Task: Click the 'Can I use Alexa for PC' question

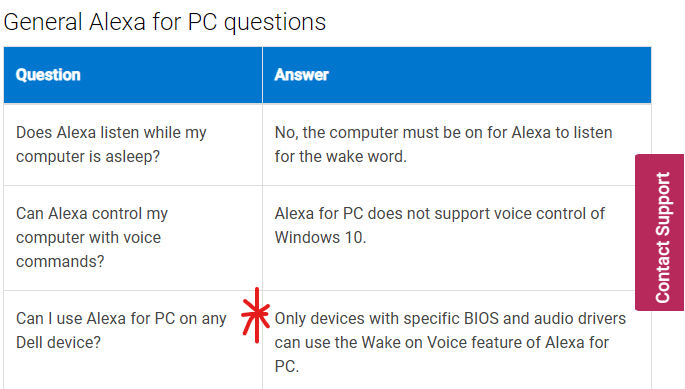Action: 121,330
